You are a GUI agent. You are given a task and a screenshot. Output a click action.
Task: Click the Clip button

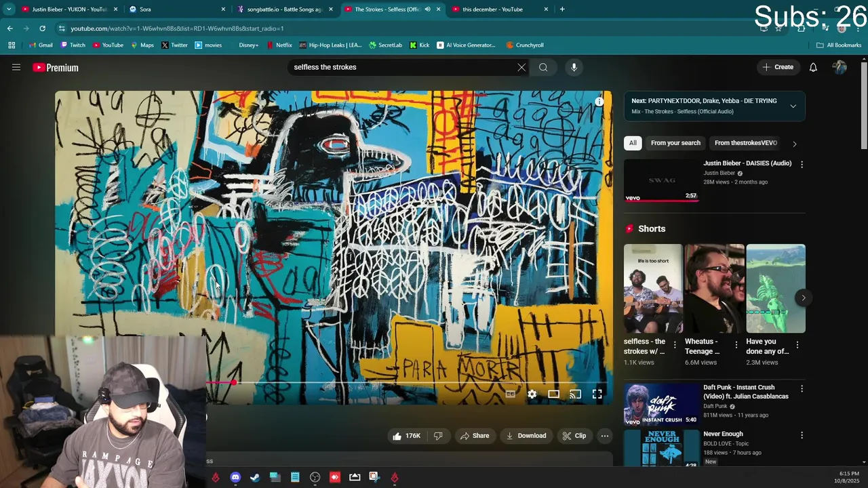574,436
